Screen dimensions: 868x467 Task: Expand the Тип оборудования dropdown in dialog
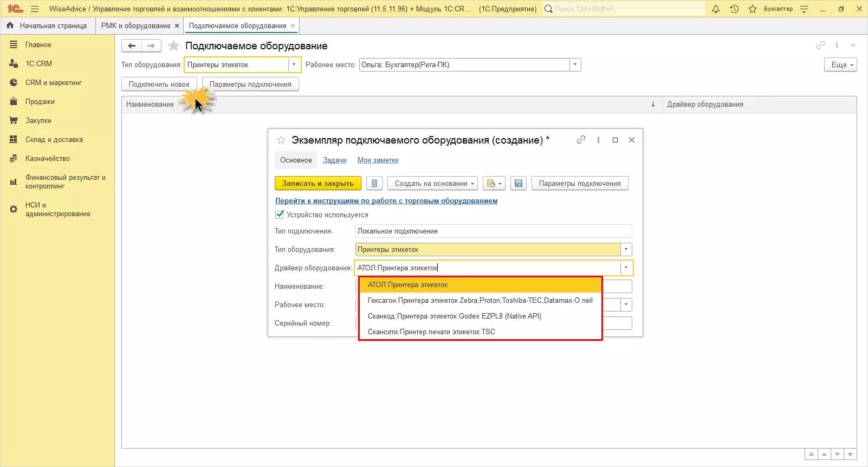click(626, 250)
